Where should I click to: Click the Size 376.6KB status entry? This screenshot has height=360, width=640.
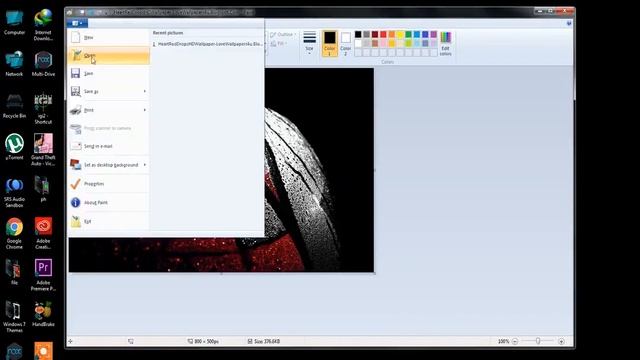(x=264, y=341)
